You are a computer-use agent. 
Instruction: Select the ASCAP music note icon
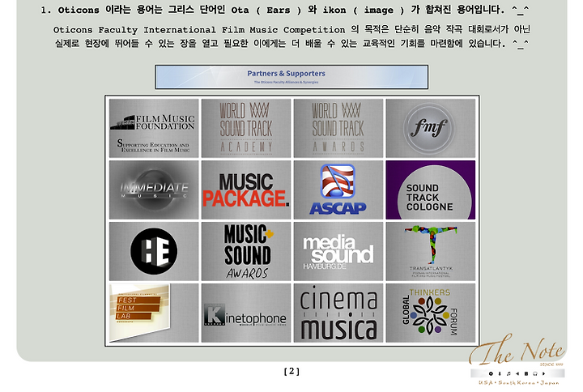pyautogui.click(x=338, y=181)
